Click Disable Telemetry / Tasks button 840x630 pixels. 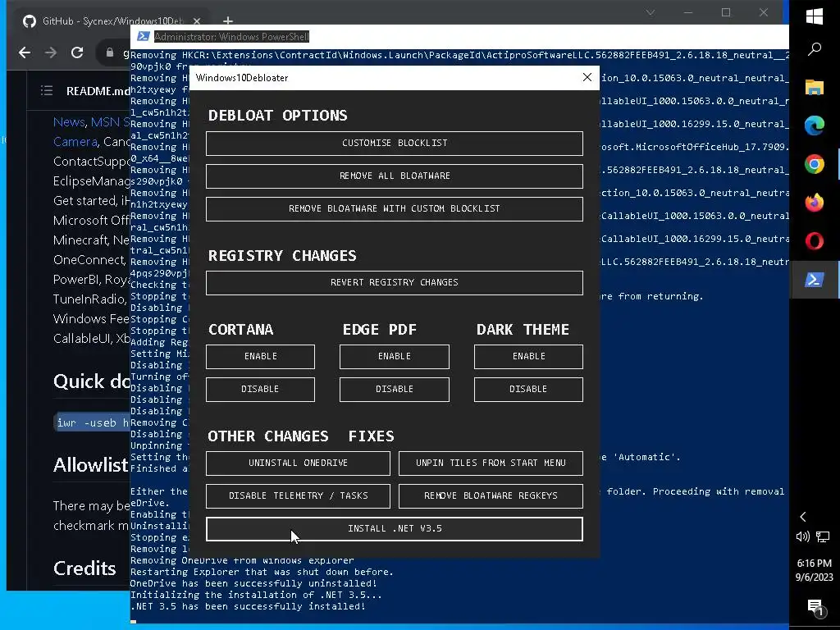(298, 495)
